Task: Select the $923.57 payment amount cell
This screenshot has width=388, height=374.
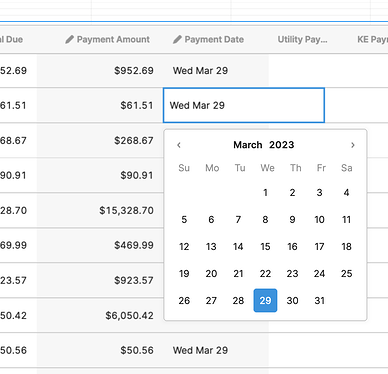Action: [x=100, y=280]
